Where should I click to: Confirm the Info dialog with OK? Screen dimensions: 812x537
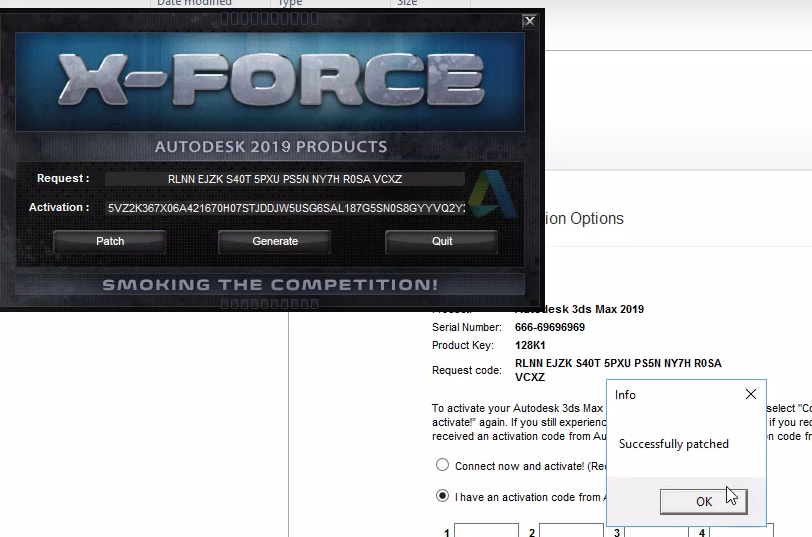click(x=704, y=501)
